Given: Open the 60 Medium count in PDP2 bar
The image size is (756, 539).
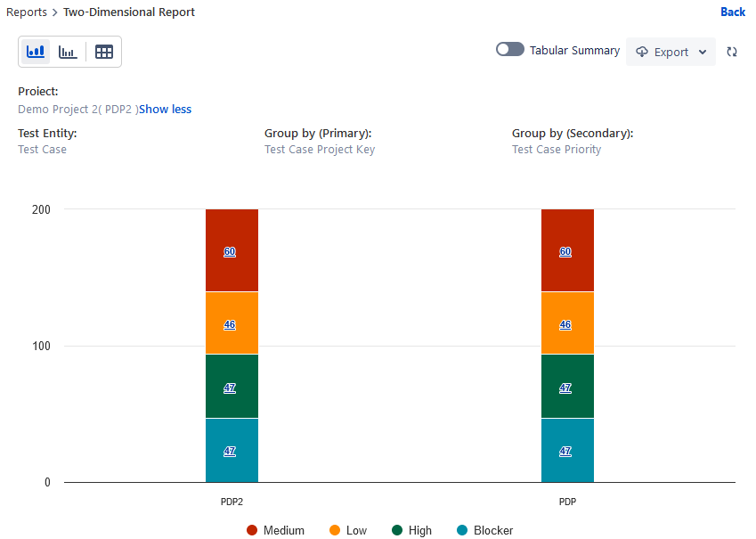Looking at the screenshot, I should 230,252.
